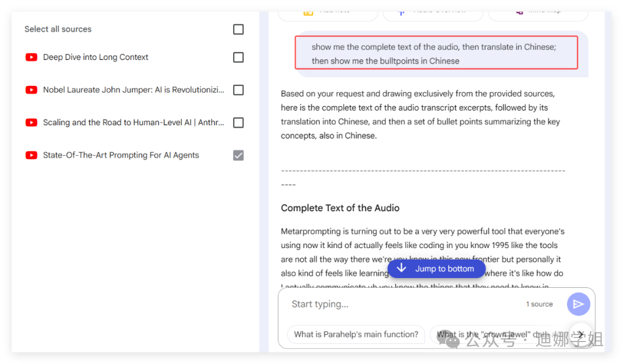Check Nobel Laureate John Jumper source checkbox
Viewport: 623px width, 364px height.
click(x=238, y=90)
